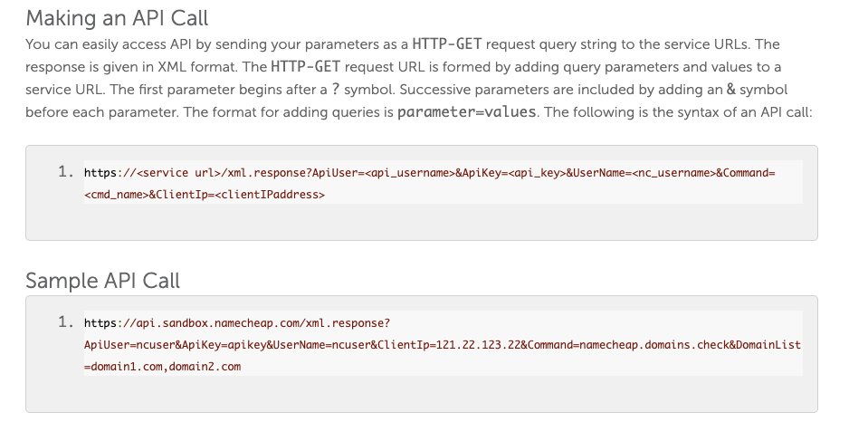The height and width of the screenshot is (422, 868).
Task: Click the <nc_username> placeholder in code
Action: 673,173
